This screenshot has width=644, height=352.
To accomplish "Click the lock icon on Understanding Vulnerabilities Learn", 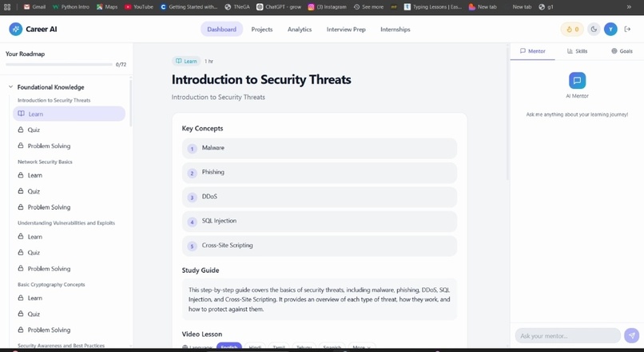I will point(21,237).
